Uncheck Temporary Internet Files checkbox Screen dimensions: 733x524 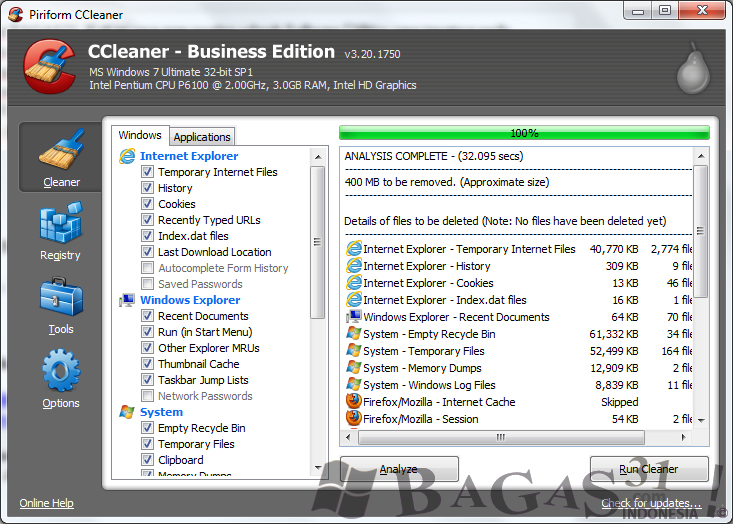pos(147,172)
